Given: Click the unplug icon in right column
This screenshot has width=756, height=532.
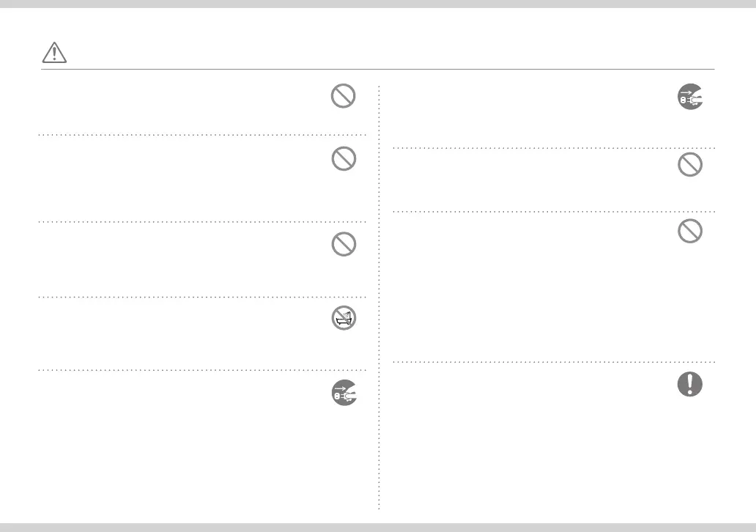Looking at the screenshot, I should pos(689,98).
